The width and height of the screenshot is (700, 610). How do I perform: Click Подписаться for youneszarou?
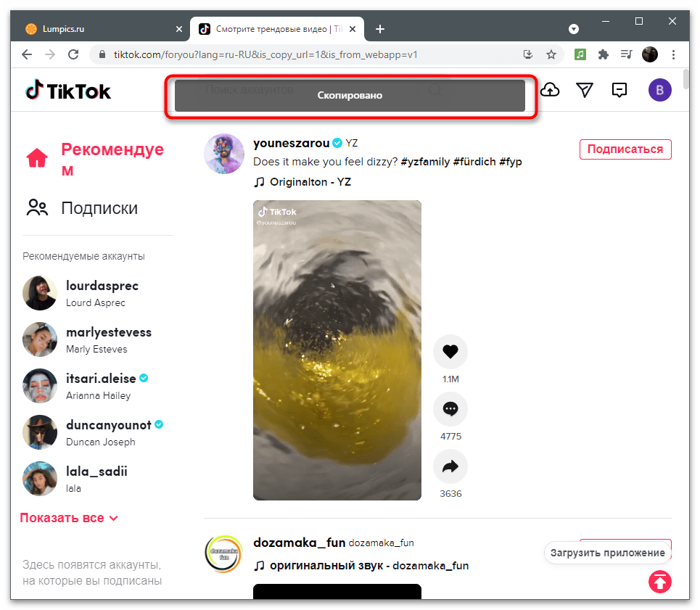point(625,149)
